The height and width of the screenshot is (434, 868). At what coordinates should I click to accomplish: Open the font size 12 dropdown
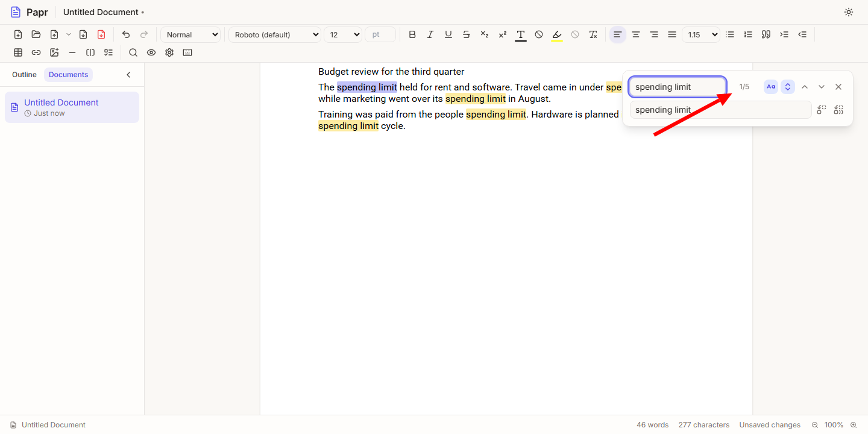[343, 34]
